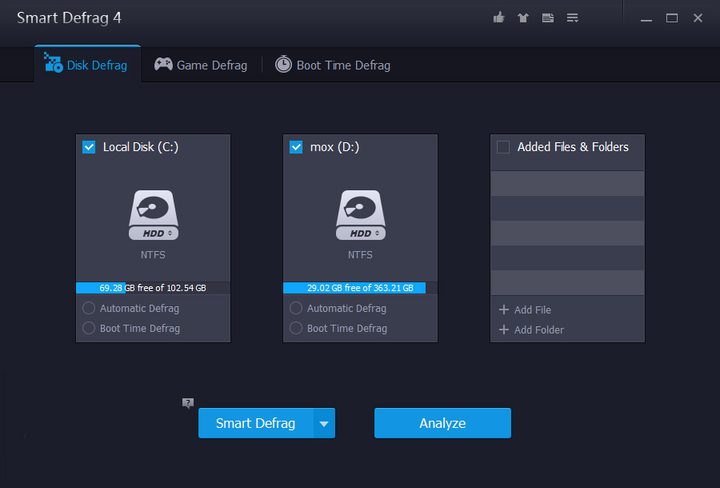
Task: Enable Boot Time Defrag for Local Disk (C:)
Action: pos(89,328)
